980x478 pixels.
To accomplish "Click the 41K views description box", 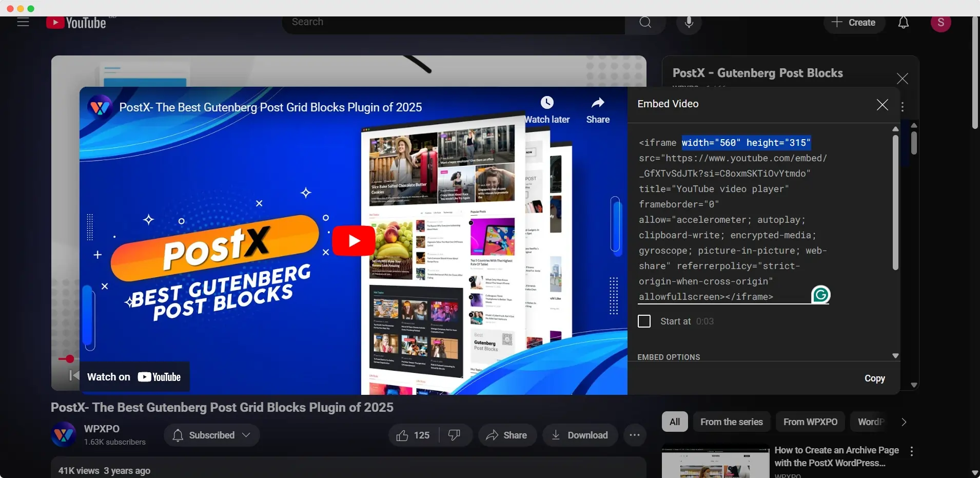I will click(348, 468).
